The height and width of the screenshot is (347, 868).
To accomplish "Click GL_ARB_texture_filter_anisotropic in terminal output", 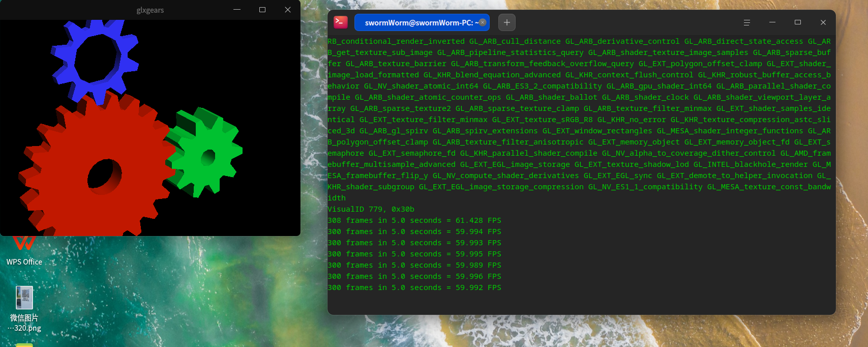I will (x=508, y=142).
